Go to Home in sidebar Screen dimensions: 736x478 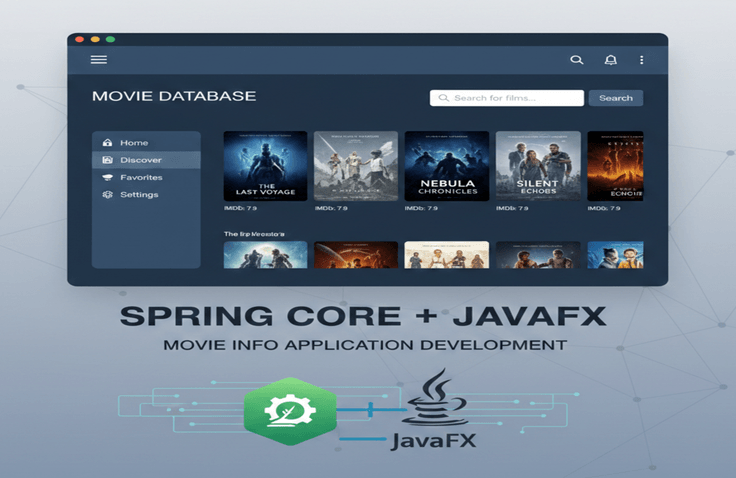[146, 142]
